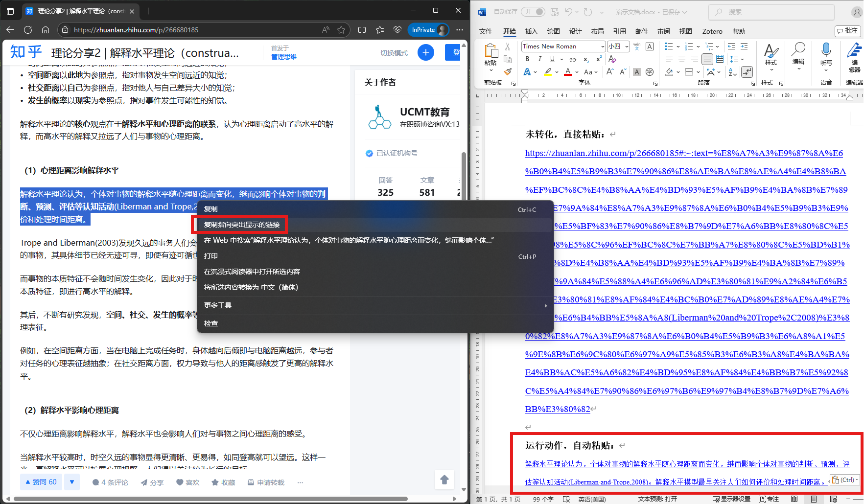The height and width of the screenshot is (504, 864).
Task: Open the Times New Roman font dropdown
Action: coord(603,46)
